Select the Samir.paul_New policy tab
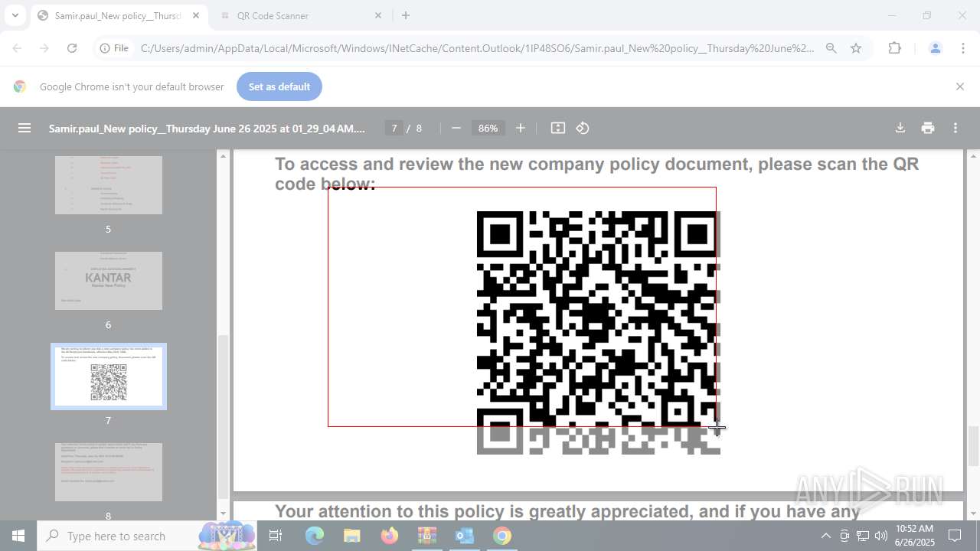This screenshot has width=980, height=551. click(119, 15)
